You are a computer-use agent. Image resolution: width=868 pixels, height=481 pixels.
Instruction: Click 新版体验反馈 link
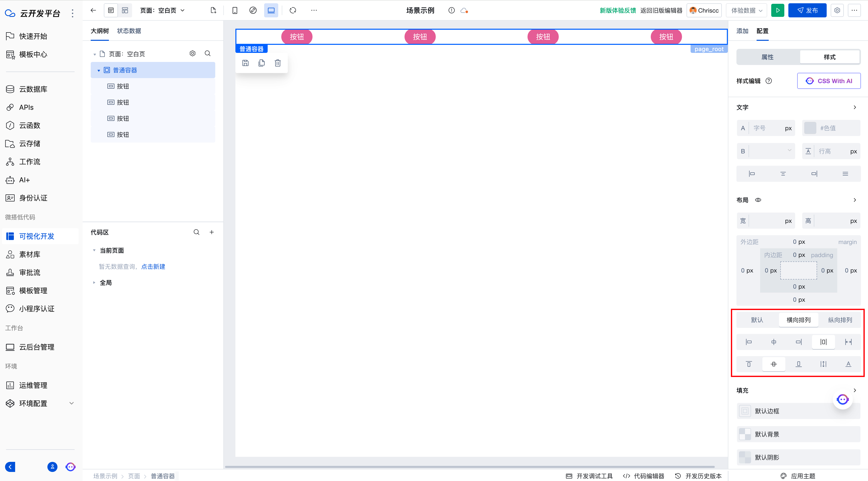[x=618, y=10]
